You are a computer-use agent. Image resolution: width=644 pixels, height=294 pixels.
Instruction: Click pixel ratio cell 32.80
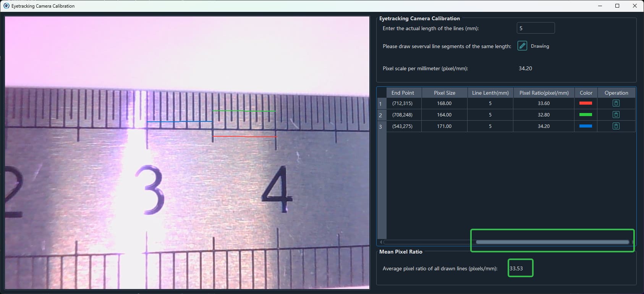(544, 115)
